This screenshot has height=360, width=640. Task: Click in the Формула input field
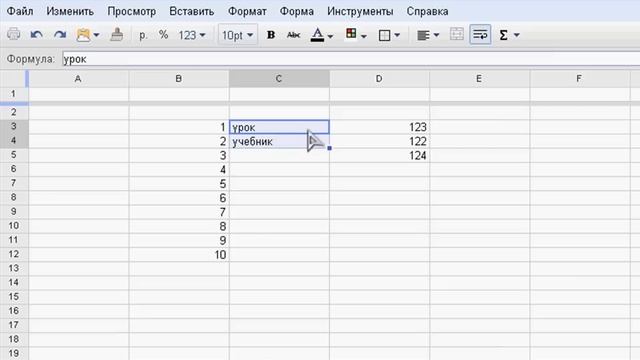351,59
